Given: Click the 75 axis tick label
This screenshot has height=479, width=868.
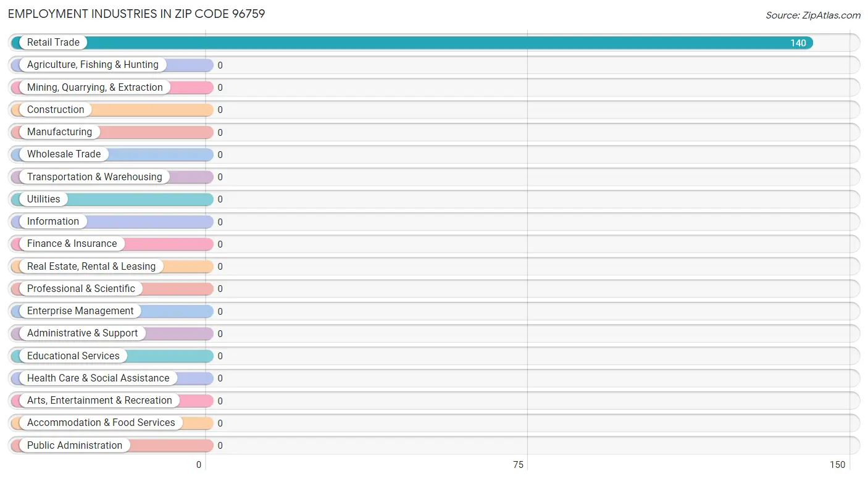Looking at the screenshot, I should click(518, 465).
